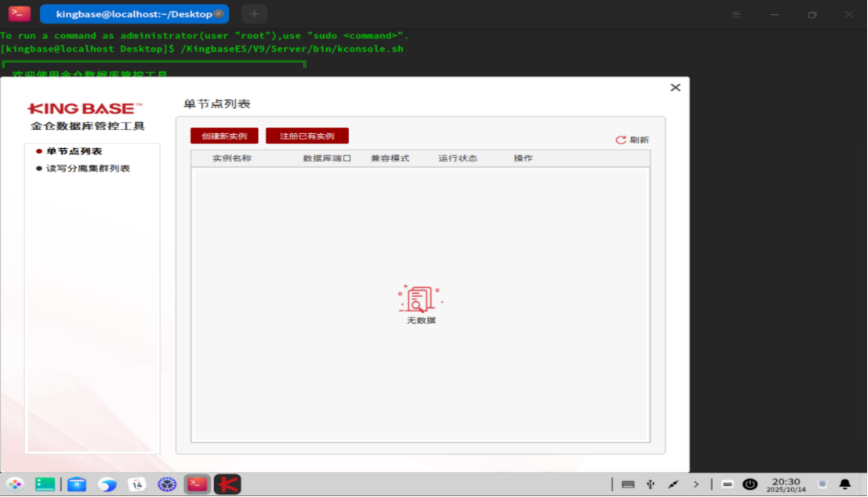Viewport: 868px width, 497px height.
Task: Close the Kingbase management tool dialog
Action: [675, 88]
